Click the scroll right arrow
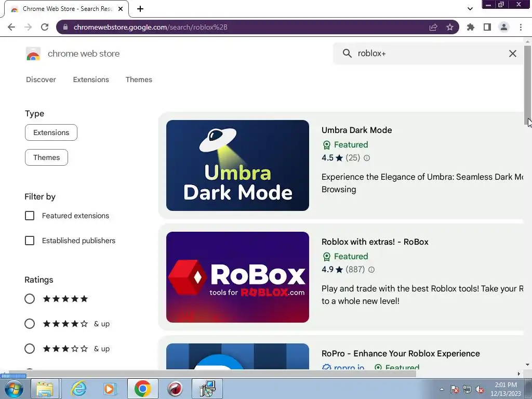The image size is (532, 399). (x=519, y=374)
